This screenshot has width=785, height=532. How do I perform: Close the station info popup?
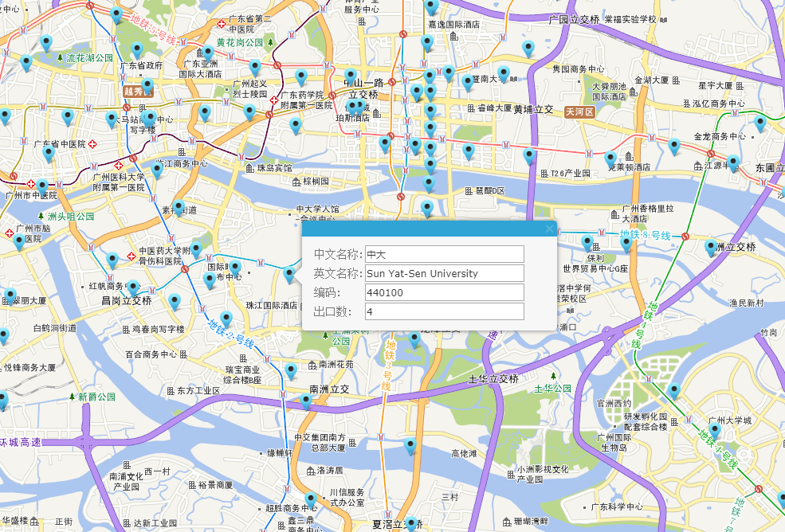[x=549, y=229]
